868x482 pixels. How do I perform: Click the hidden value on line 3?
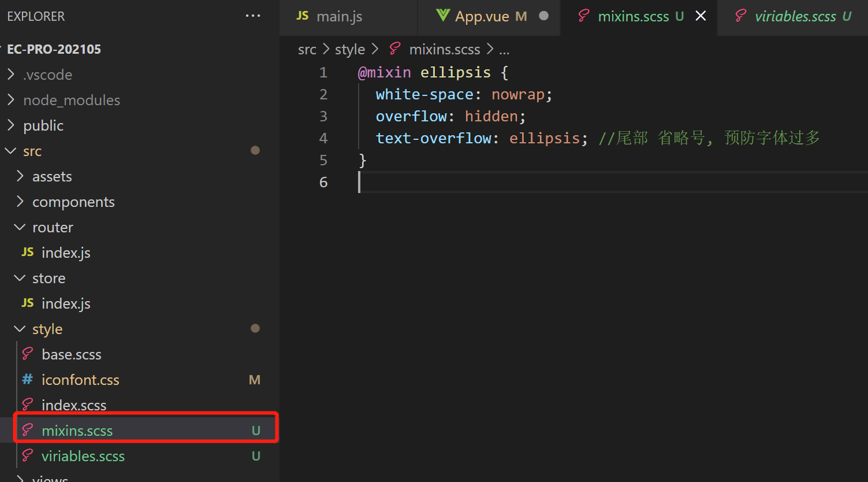tap(491, 116)
